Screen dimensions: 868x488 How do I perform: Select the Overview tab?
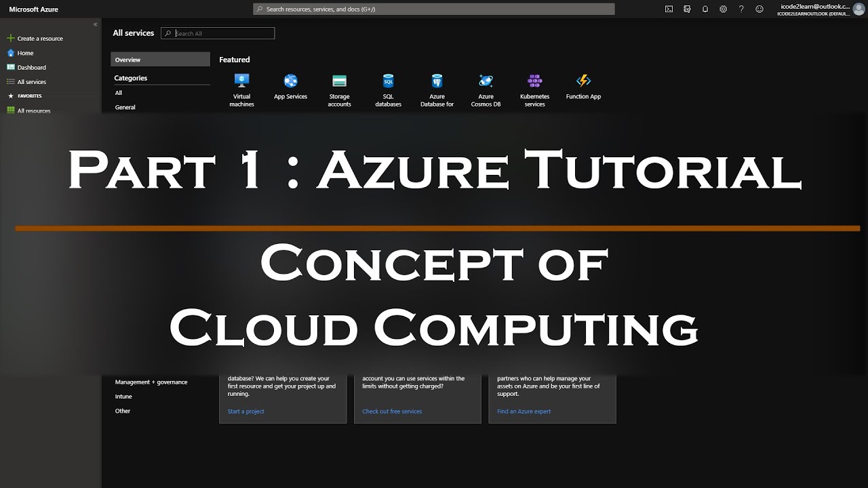tap(160, 60)
